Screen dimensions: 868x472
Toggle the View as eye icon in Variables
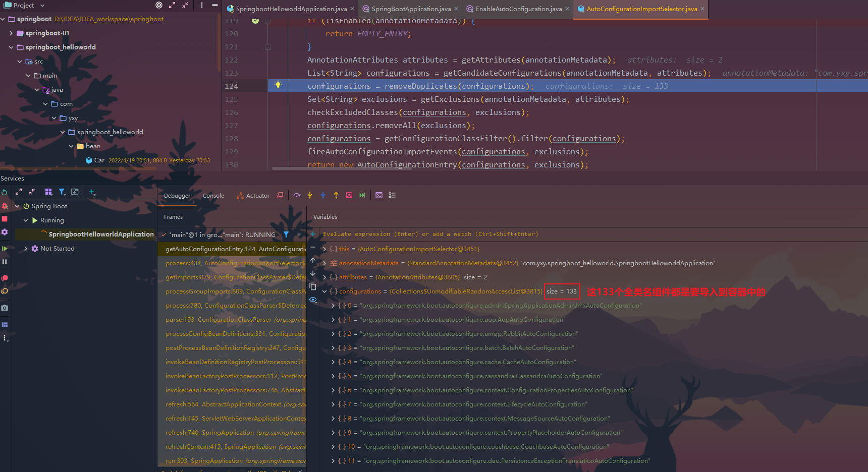pyautogui.click(x=313, y=300)
